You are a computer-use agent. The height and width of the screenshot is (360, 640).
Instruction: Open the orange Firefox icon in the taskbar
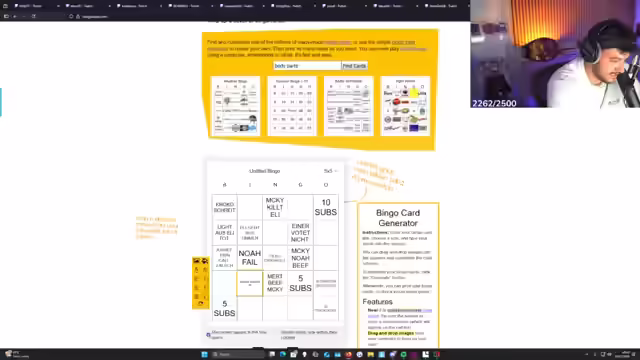(x=349, y=354)
